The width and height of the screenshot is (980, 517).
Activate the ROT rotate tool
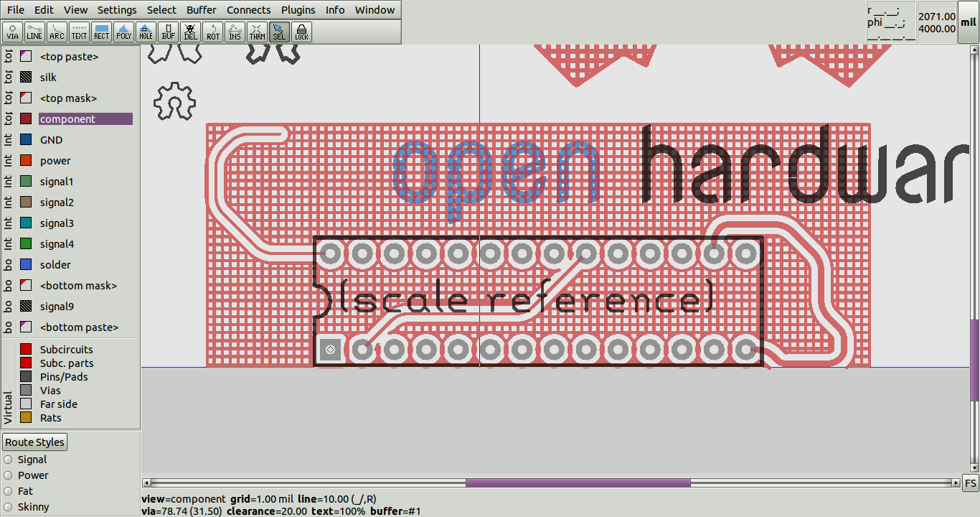pos(212,32)
